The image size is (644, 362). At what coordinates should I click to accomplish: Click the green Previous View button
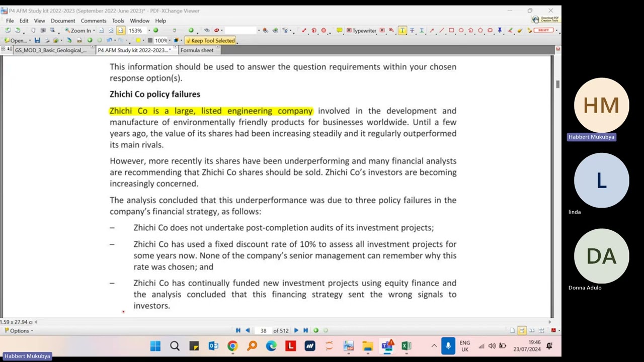(x=316, y=330)
